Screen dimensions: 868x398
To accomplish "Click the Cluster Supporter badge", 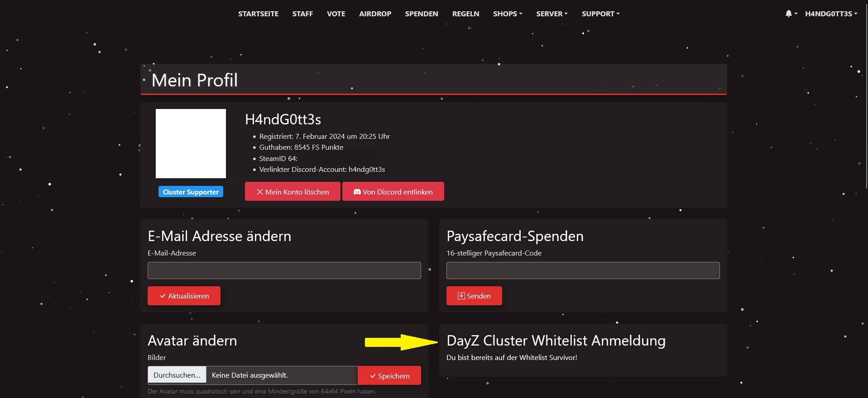I will [x=191, y=192].
